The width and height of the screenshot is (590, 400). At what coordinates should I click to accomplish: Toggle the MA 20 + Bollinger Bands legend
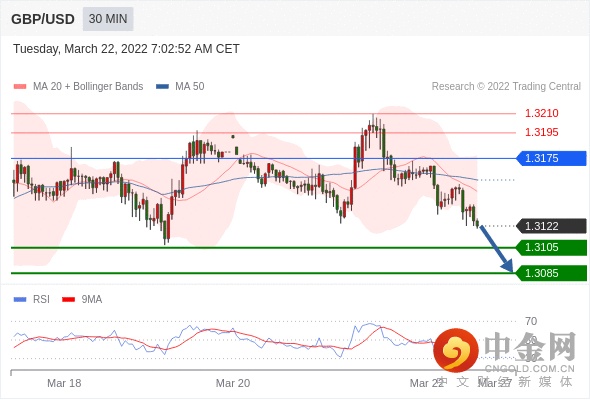pos(78,87)
